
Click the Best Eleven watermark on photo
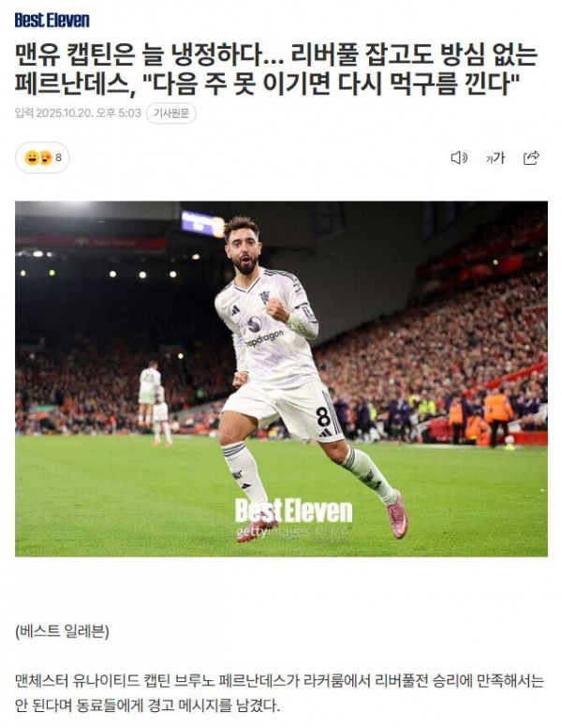293,511
